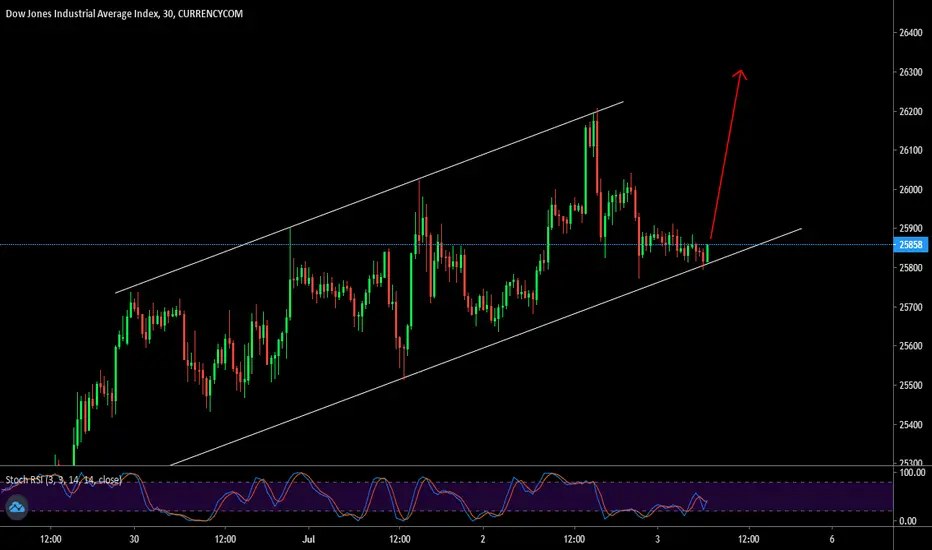The width and height of the screenshot is (932, 550).
Task: Click the 30 date label on time axis
Action: [134, 539]
